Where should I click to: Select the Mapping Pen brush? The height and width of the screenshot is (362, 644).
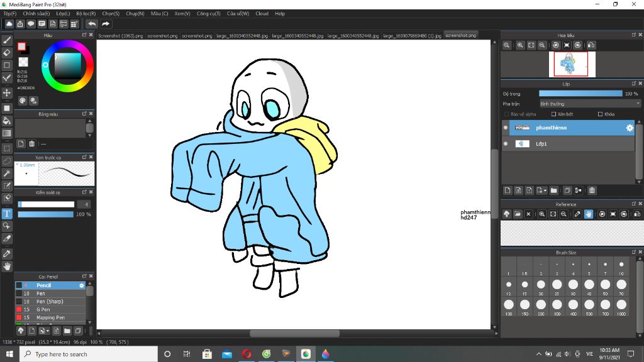[50, 317]
